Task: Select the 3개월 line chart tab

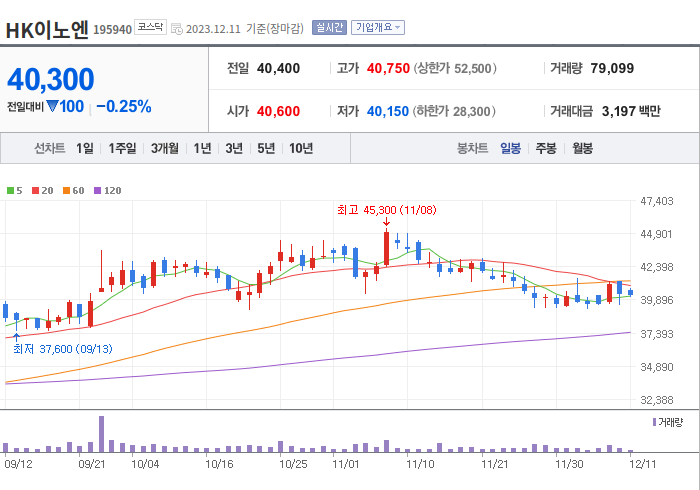Action: [165, 148]
